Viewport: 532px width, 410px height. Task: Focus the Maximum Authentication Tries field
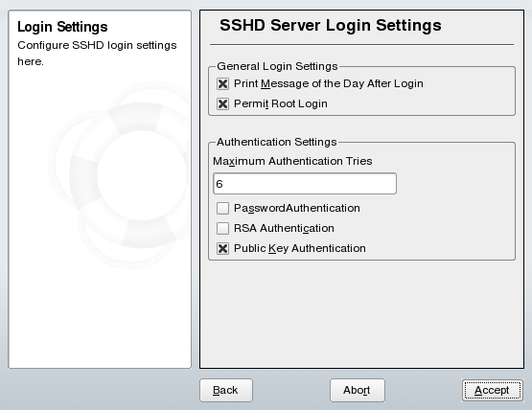click(x=305, y=184)
